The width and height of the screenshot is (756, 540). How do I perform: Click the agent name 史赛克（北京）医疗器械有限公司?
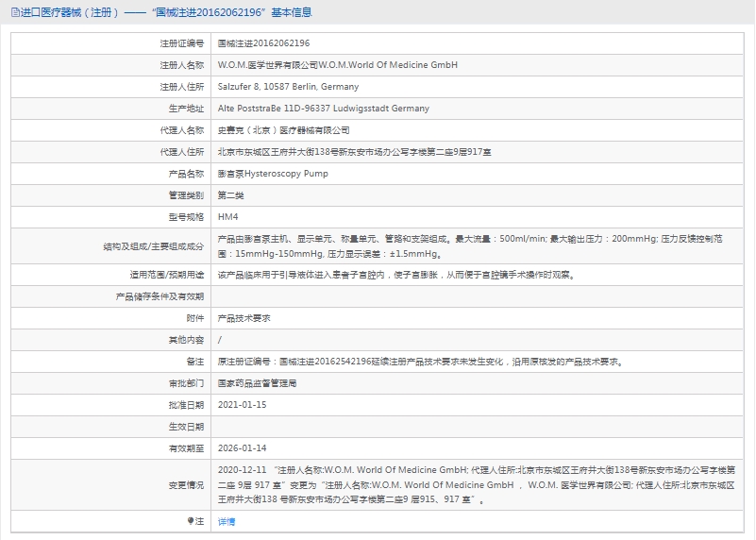(283, 130)
